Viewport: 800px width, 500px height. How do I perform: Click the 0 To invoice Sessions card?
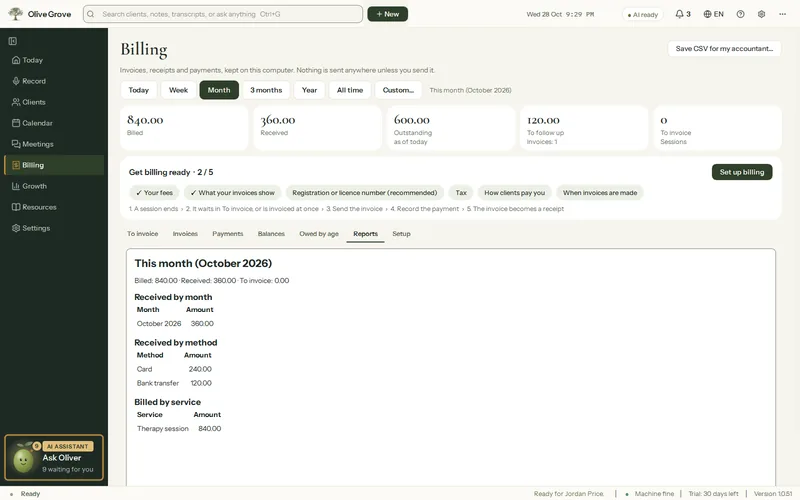(717, 128)
